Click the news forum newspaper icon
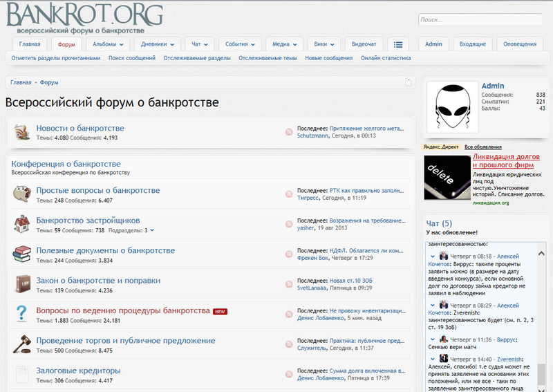The height and width of the screenshot is (392, 553). 21,131
